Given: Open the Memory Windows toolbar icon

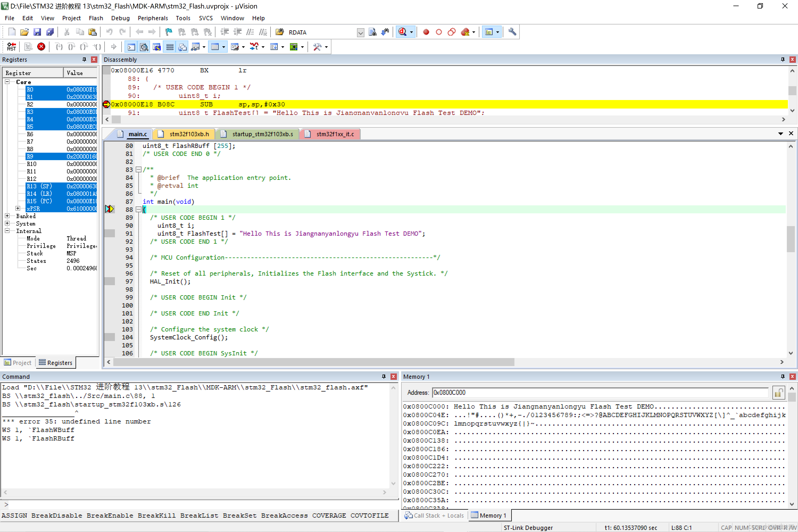Looking at the screenshot, I should 215,47.
